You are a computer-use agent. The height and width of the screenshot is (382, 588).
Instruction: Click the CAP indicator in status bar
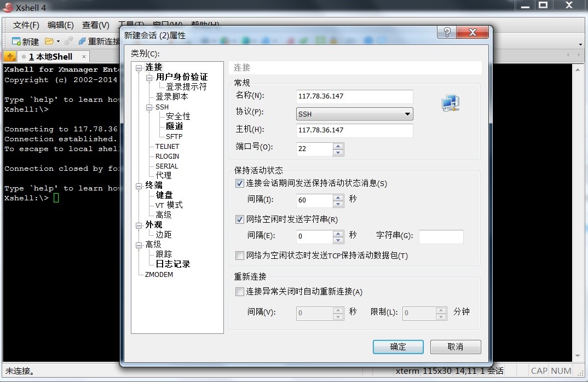point(539,371)
